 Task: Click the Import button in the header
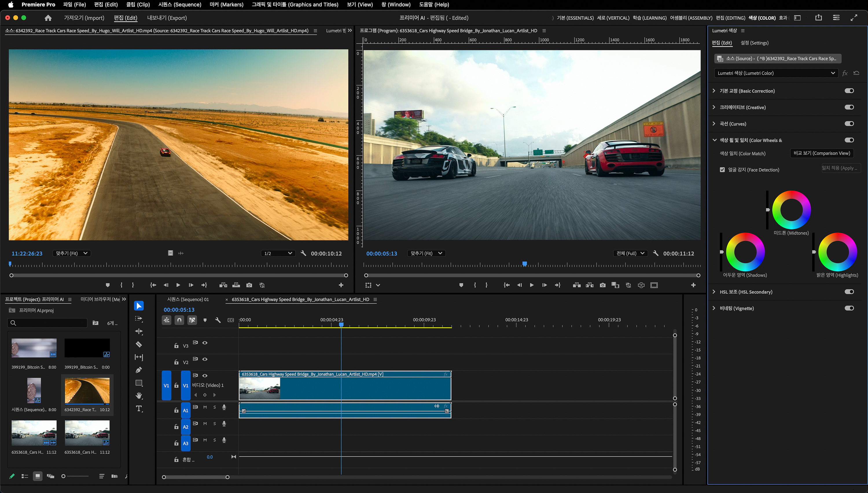tap(84, 18)
